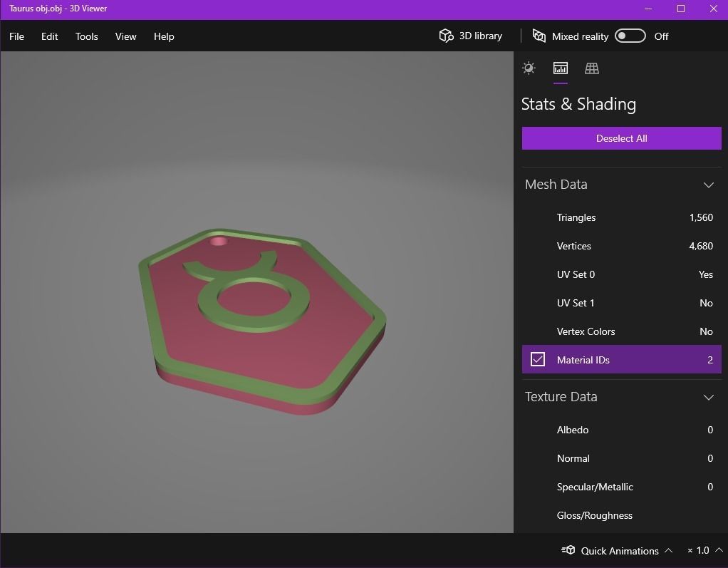The width and height of the screenshot is (728, 568).
Task: Click the Texture Data heading text
Action: (x=561, y=397)
